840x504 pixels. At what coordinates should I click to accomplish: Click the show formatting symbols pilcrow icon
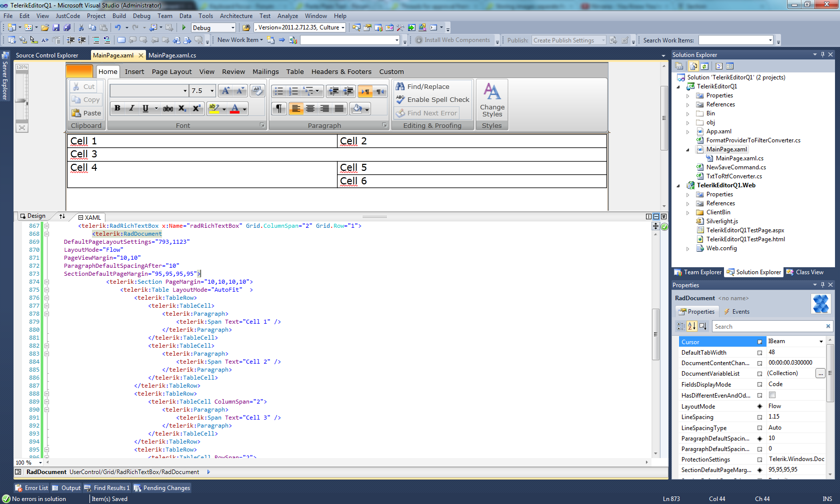pos(279,108)
